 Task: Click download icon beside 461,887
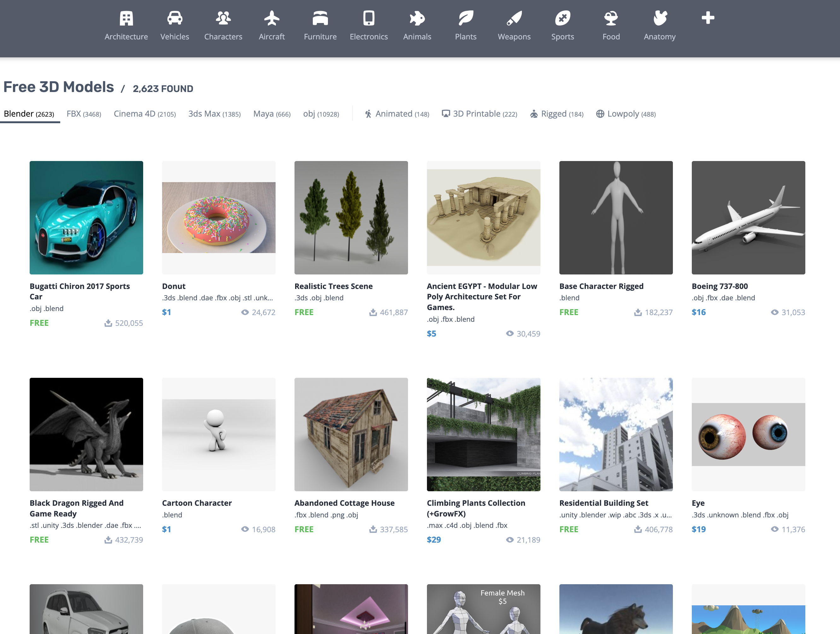click(373, 312)
